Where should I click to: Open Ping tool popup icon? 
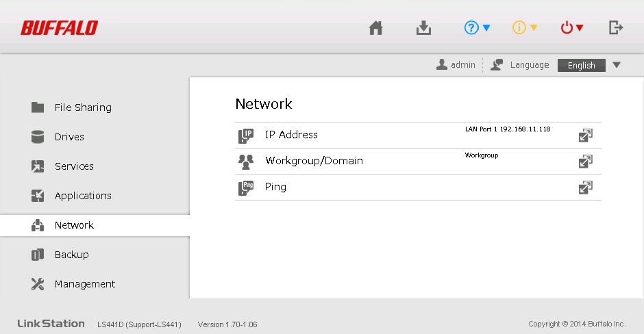[585, 188]
